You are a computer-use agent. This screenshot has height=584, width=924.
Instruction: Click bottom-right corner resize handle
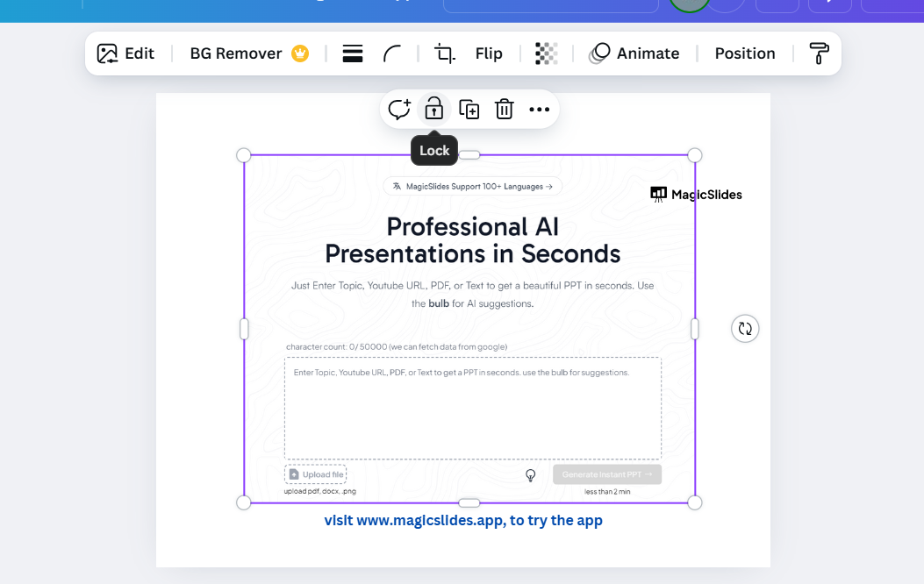tap(695, 502)
